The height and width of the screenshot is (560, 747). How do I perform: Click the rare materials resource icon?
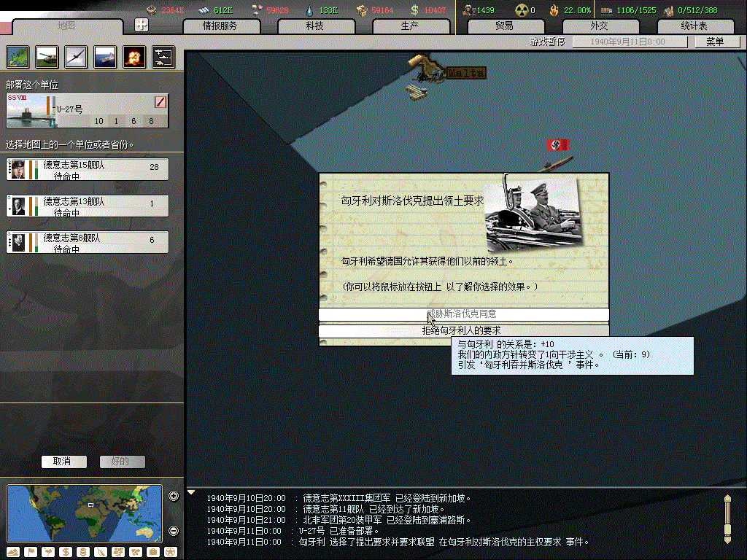click(258, 10)
